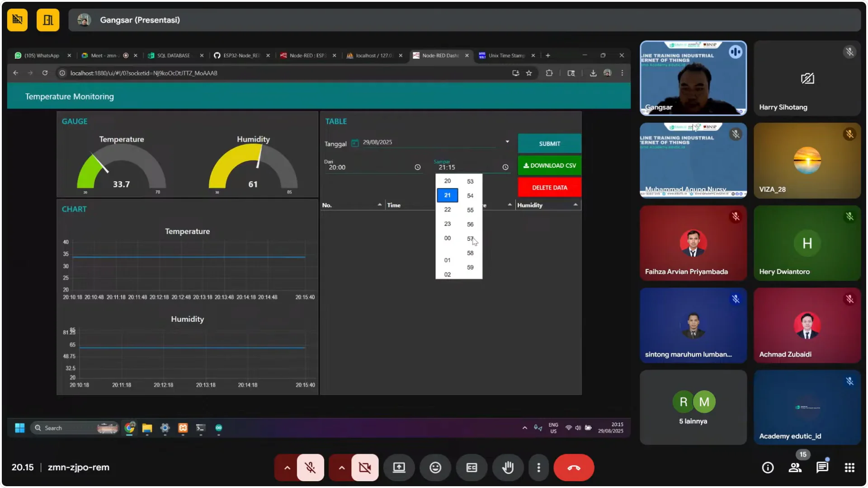Open Chrome from Windows taskbar

130,428
